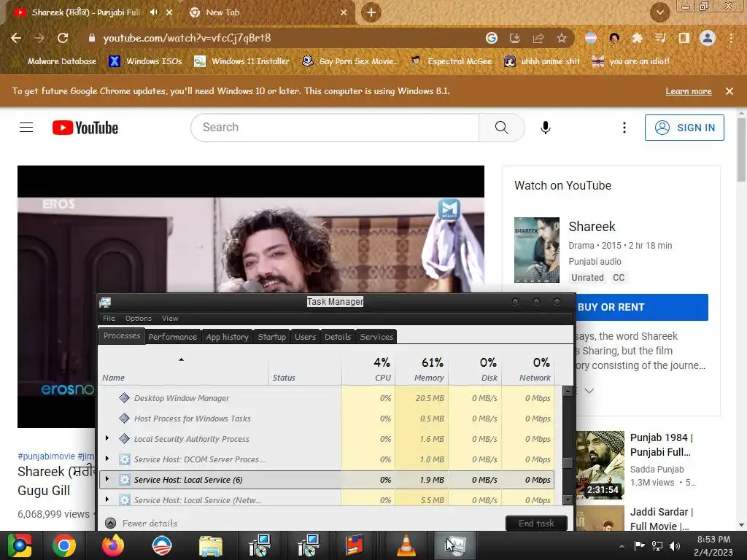Click the Chrome forward arrow
The height and width of the screenshot is (560, 747).
pos(39,38)
